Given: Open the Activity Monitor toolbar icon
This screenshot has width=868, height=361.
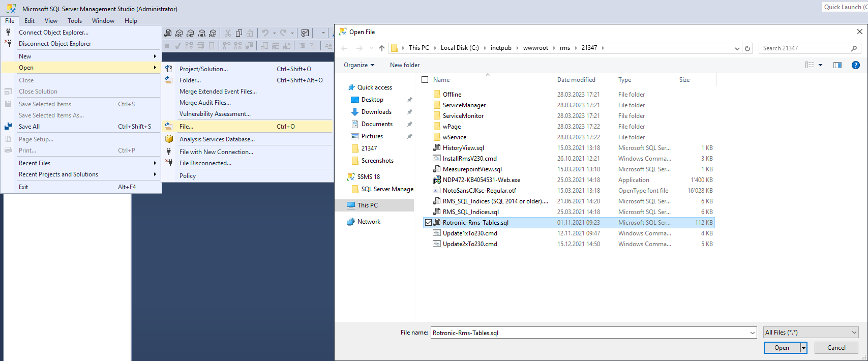Looking at the screenshot, I should click(305, 33).
